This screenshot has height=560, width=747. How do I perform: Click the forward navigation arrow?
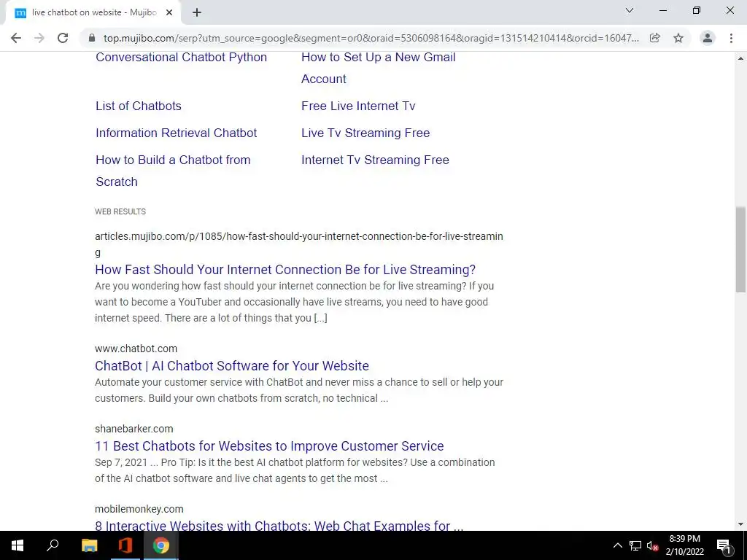[x=39, y=38]
